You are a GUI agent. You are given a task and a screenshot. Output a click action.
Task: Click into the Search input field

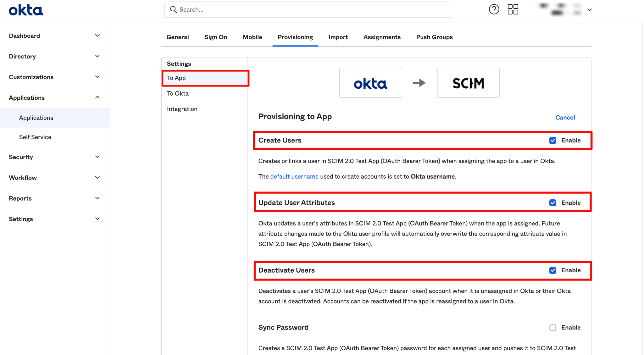(308, 10)
